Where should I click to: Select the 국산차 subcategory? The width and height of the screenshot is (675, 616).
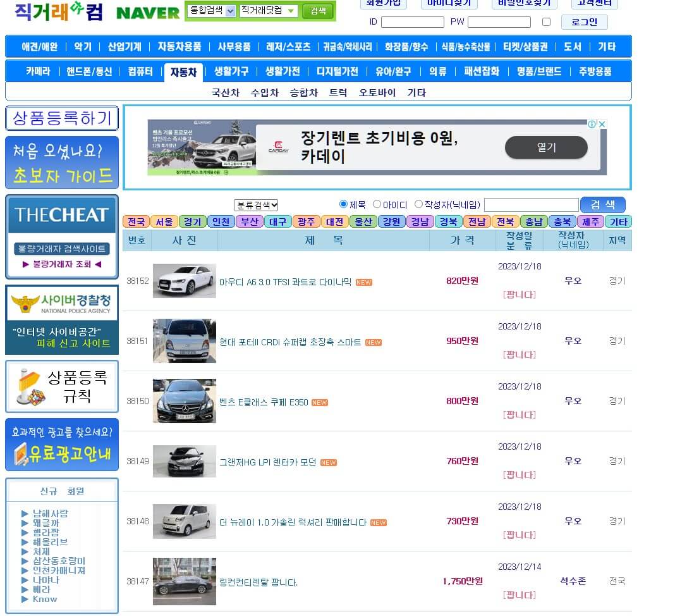pyautogui.click(x=225, y=92)
